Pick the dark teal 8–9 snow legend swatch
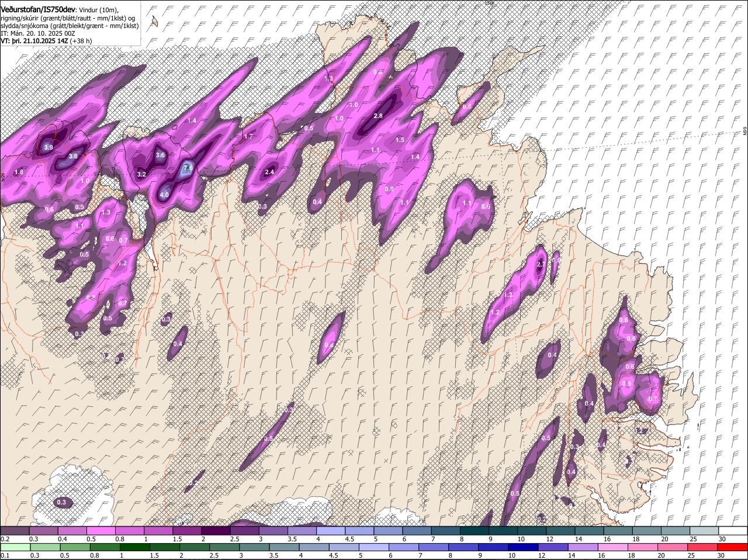This screenshot has width=748, height=560. [x=476, y=531]
